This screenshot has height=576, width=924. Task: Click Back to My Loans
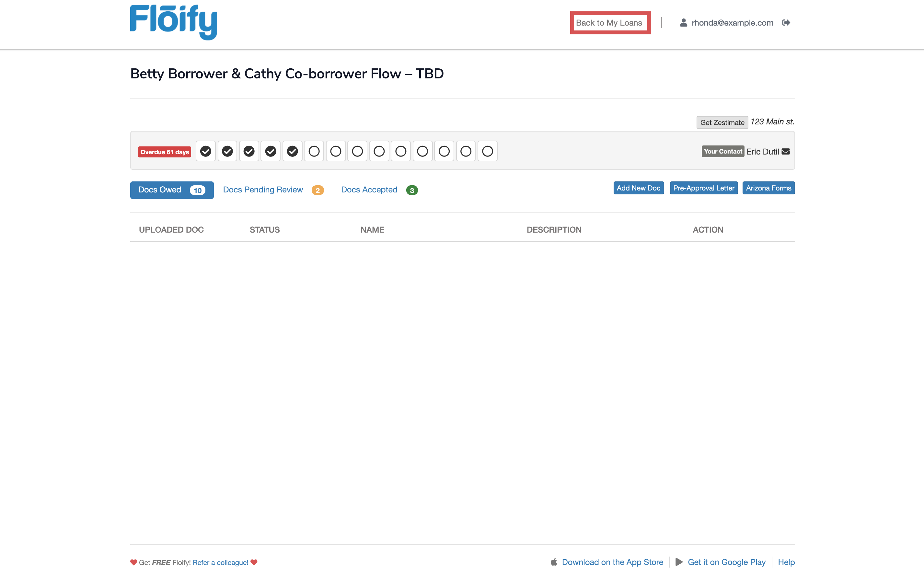(609, 23)
